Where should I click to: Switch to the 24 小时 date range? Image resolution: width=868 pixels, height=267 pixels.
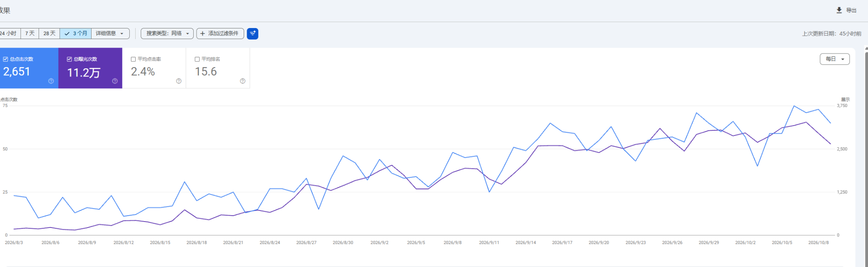coord(9,34)
